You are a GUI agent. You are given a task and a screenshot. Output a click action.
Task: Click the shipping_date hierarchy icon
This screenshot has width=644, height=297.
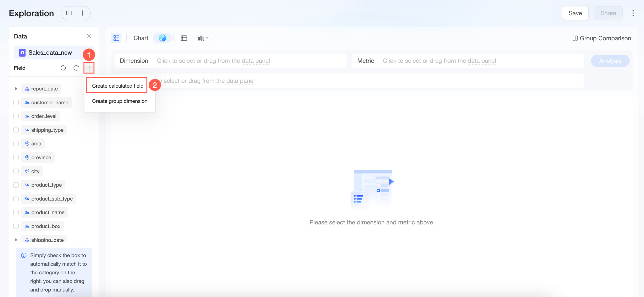(27, 240)
